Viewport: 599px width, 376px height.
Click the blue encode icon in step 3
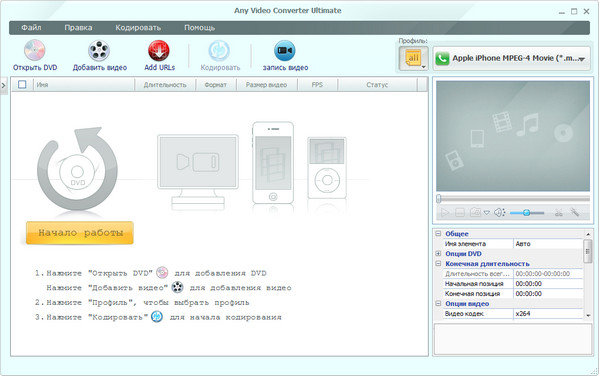tap(157, 317)
